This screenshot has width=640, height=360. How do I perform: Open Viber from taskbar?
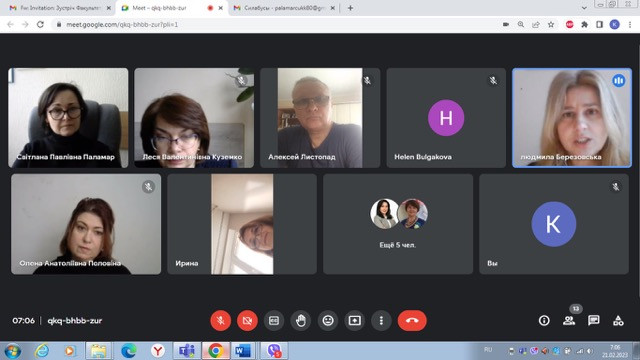(274, 351)
